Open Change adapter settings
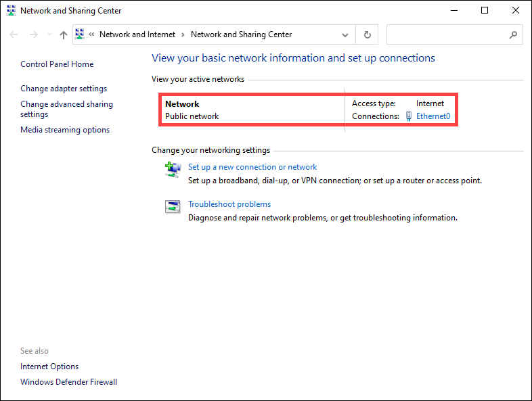The width and height of the screenshot is (532, 401). (64, 89)
